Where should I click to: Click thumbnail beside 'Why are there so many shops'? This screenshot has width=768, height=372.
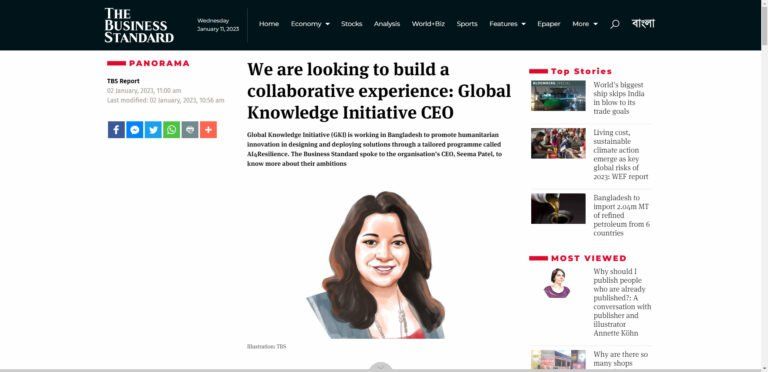(558, 359)
